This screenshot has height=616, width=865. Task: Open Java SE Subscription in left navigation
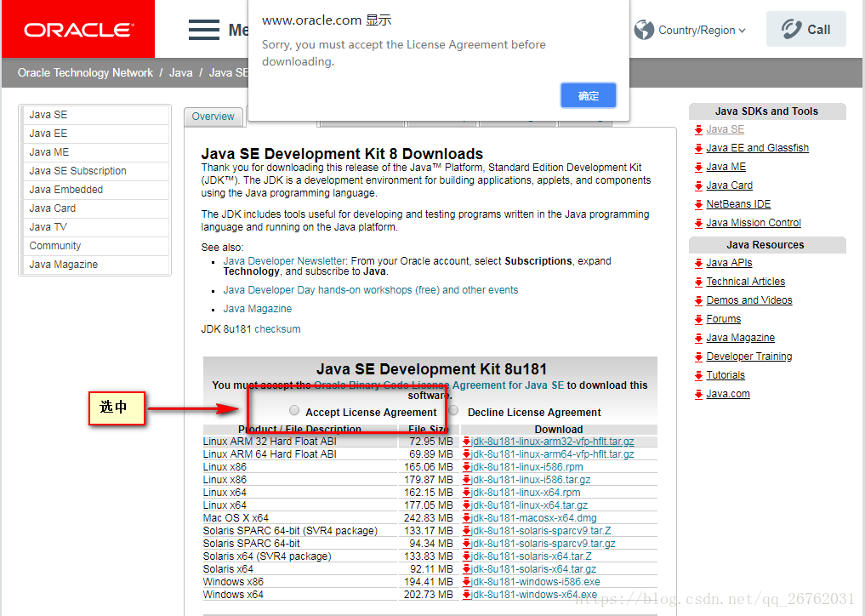click(95, 171)
